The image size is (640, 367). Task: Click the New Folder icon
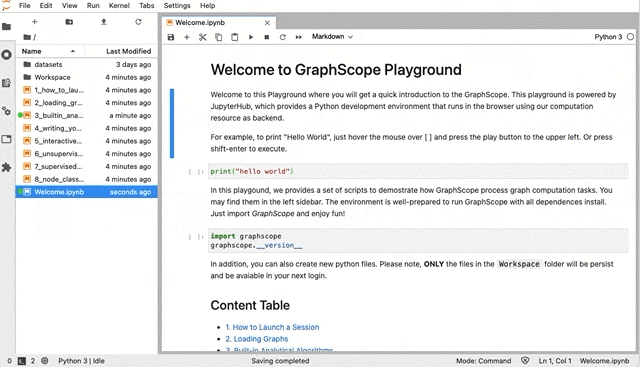(x=69, y=22)
